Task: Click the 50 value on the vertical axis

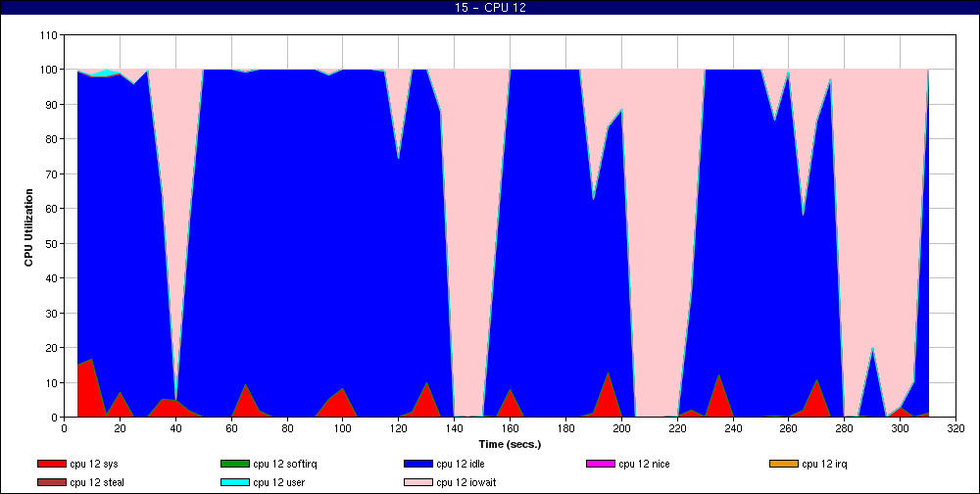Action: point(53,243)
